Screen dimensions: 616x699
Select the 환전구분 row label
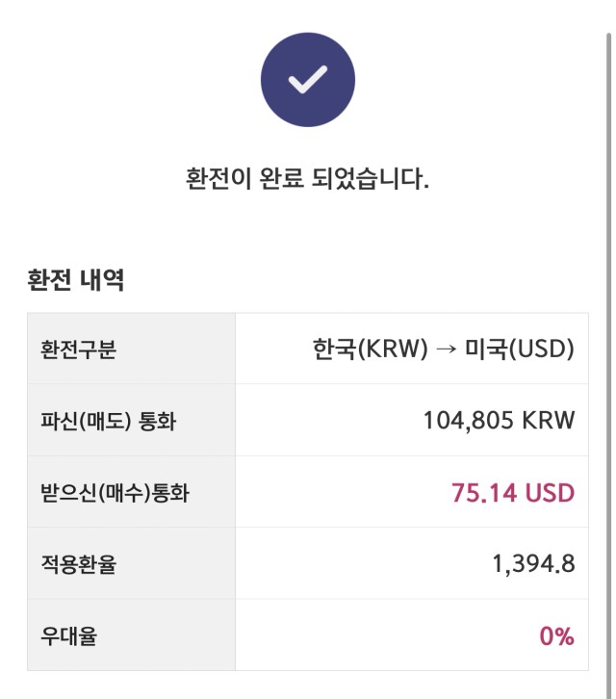tap(79, 349)
